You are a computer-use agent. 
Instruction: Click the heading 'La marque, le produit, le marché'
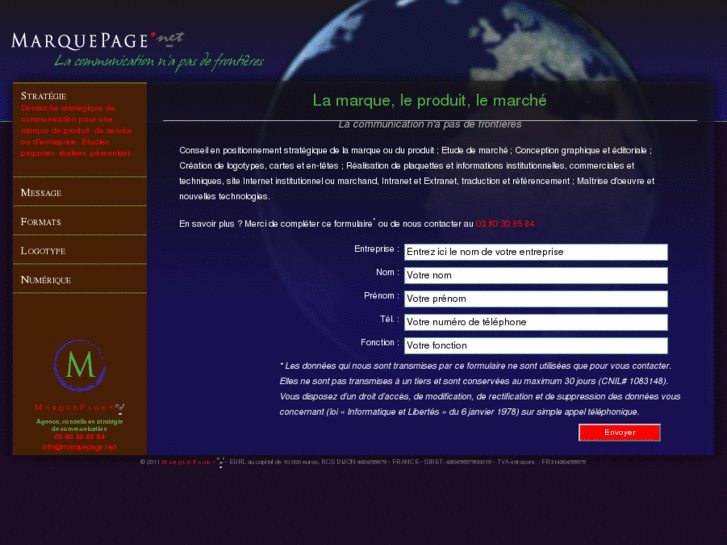pos(429,100)
